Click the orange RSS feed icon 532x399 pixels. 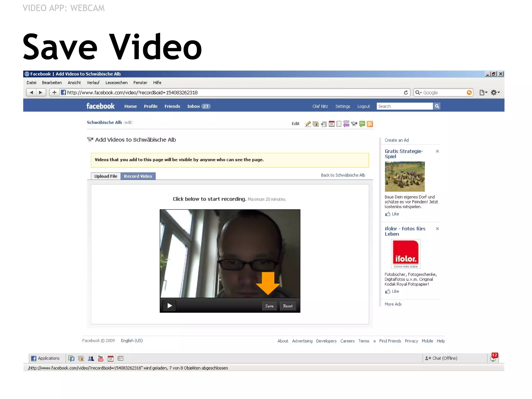point(370,124)
